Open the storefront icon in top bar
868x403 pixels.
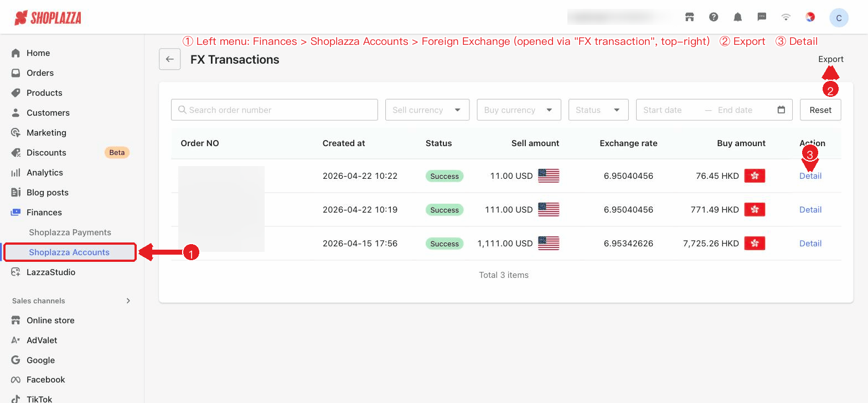pyautogui.click(x=689, y=17)
